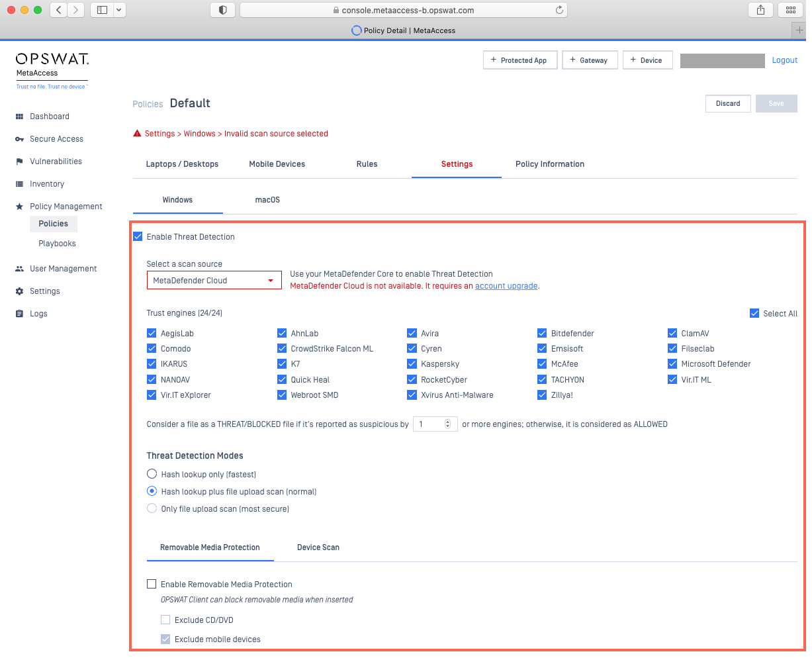The width and height of the screenshot is (812, 658).
Task: Switch to the Rules tab
Action: [367, 164]
